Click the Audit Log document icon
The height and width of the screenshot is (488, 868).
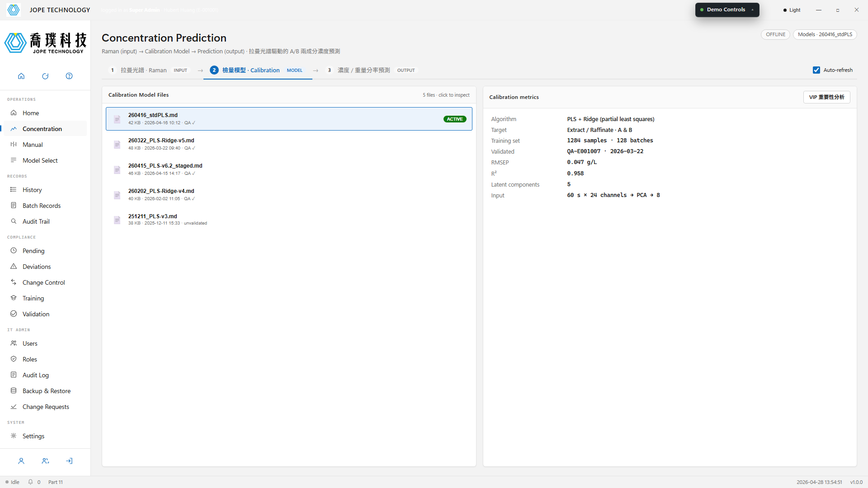pyautogui.click(x=14, y=375)
